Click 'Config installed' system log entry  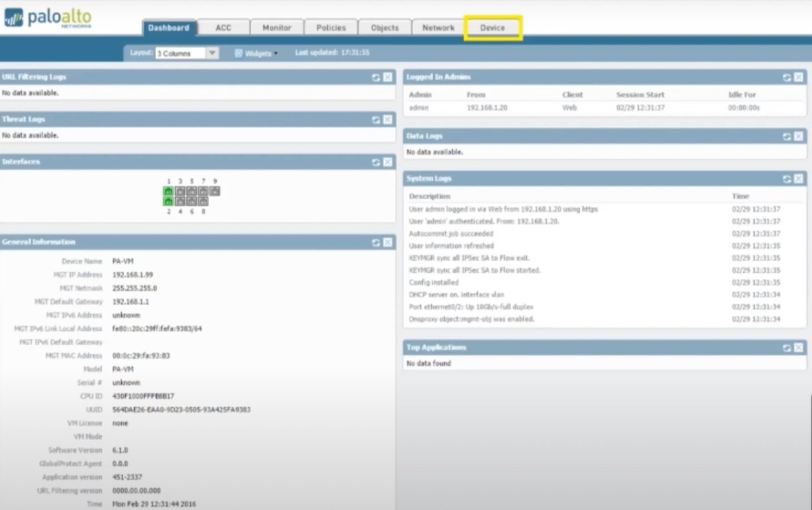coord(434,282)
